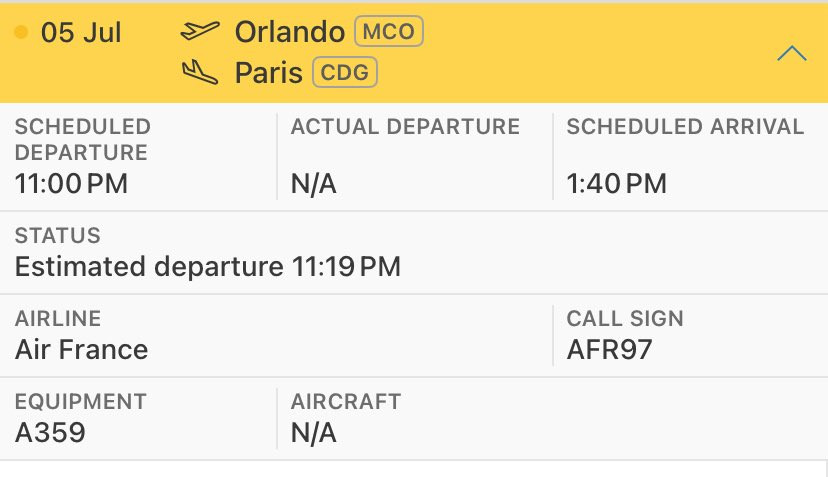This screenshot has width=828, height=477.
Task: Click the 05 Jul flight date
Action: 81,33
